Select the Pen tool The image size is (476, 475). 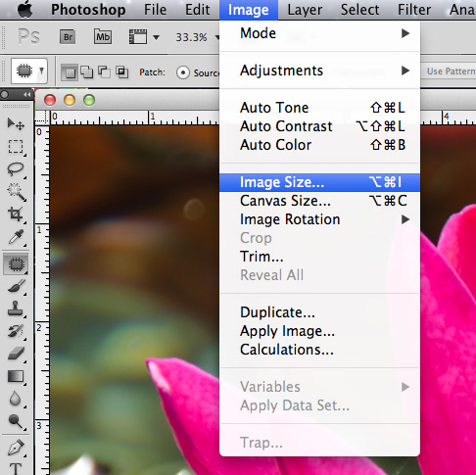coord(16,448)
